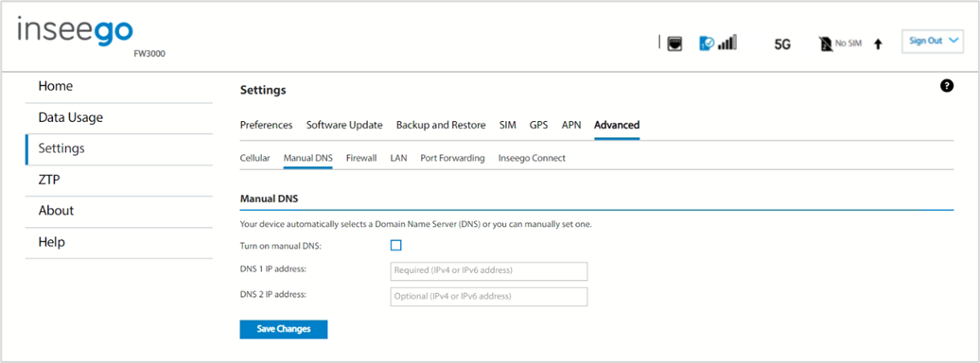Switch to the Software Update tab
The image size is (980, 363).
click(x=344, y=125)
